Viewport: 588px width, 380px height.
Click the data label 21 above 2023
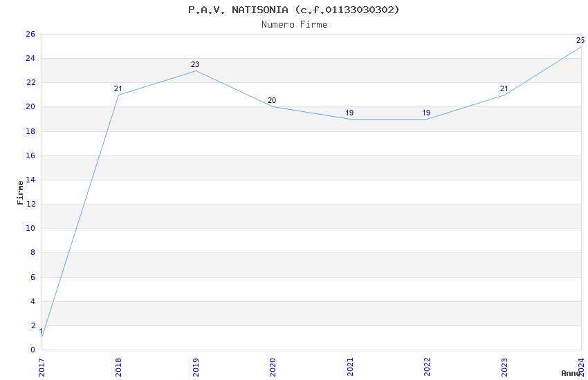(x=504, y=88)
